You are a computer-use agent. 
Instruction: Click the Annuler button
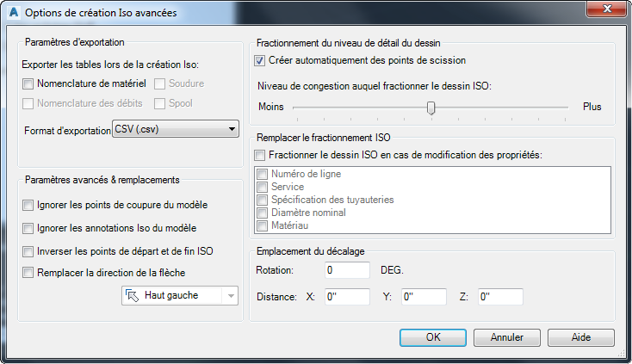[x=506, y=337]
